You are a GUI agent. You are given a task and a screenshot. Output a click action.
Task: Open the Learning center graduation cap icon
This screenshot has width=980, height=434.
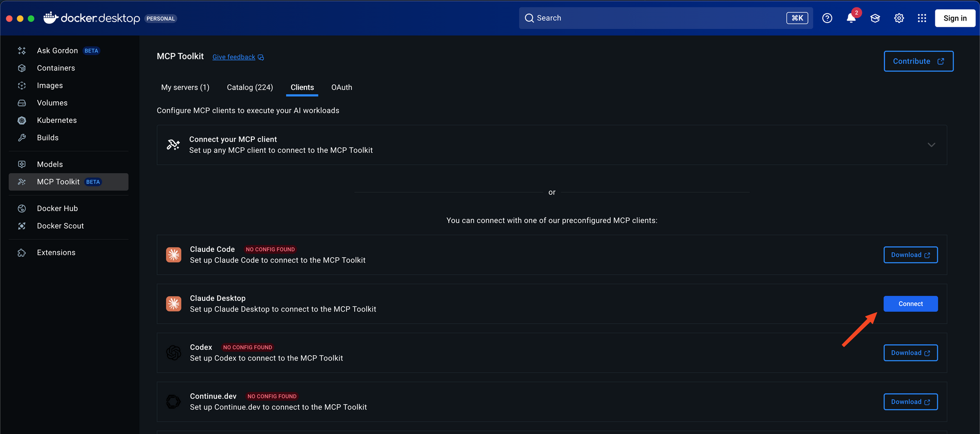(875, 18)
